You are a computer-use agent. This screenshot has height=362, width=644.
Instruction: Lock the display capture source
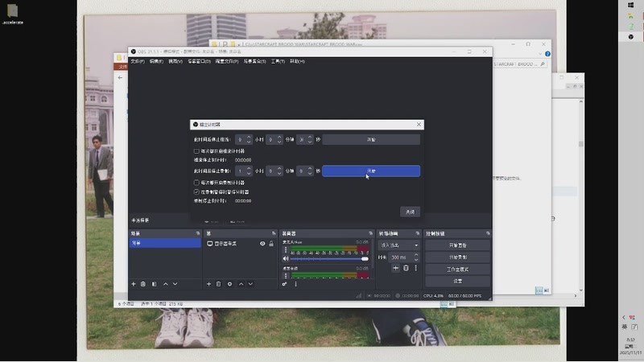tap(271, 244)
